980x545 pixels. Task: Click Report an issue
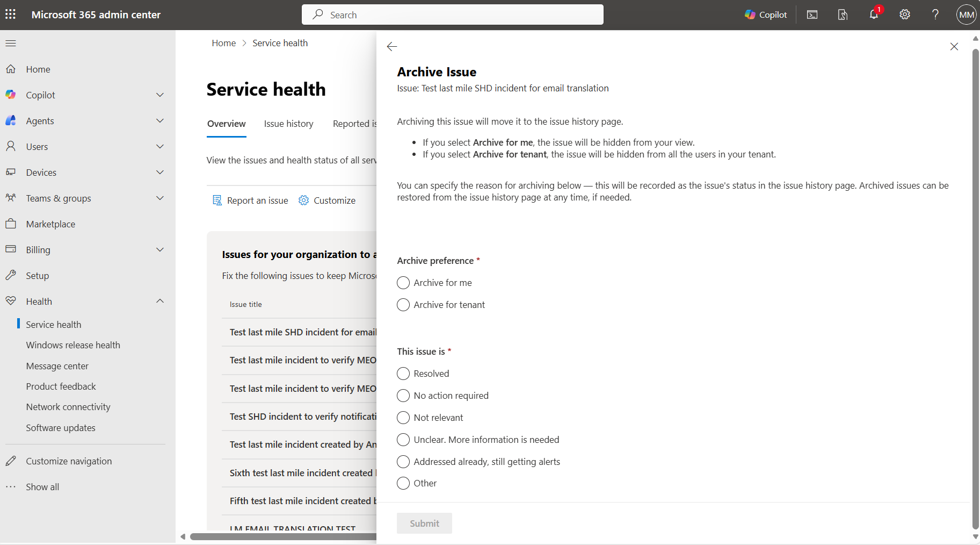click(250, 200)
